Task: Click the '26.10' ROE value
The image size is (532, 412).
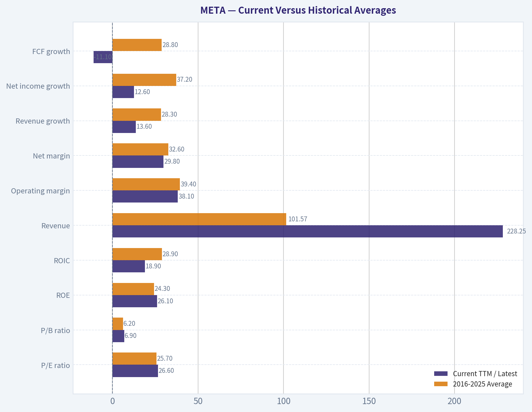Action: point(165,301)
